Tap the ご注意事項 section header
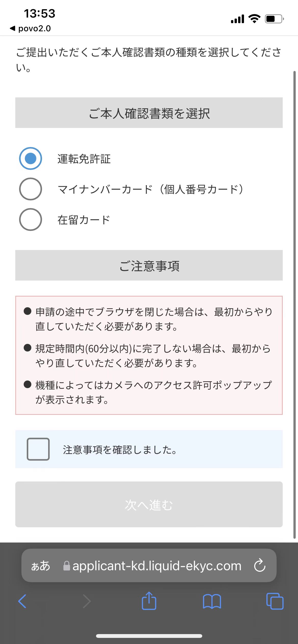Viewport: 298px width, 644px height. click(149, 265)
